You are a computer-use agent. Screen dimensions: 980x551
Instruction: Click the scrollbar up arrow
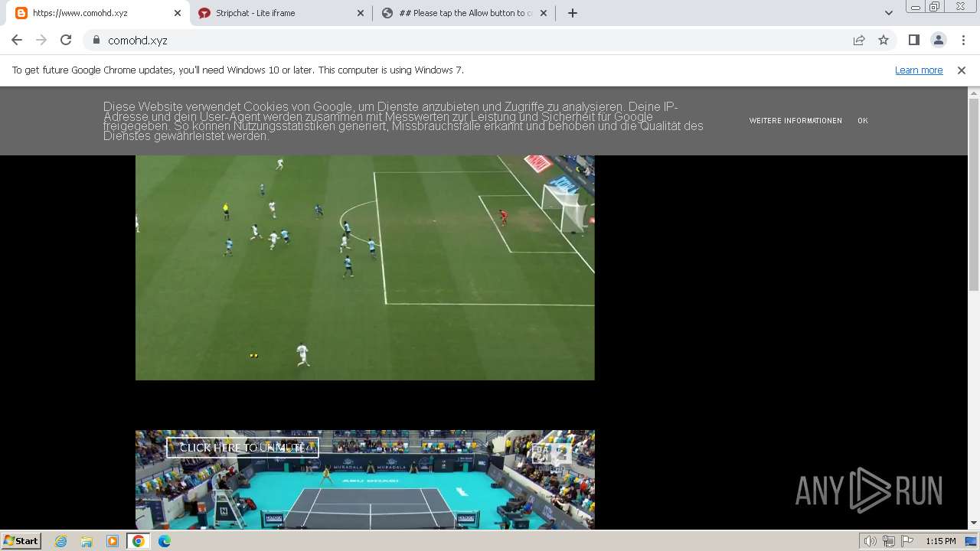[x=974, y=93]
